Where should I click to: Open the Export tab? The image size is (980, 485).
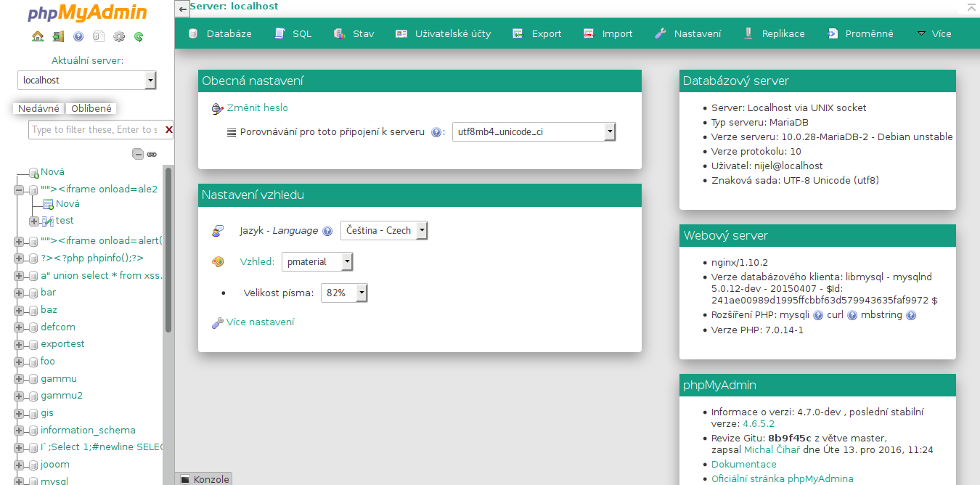click(x=537, y=34)
